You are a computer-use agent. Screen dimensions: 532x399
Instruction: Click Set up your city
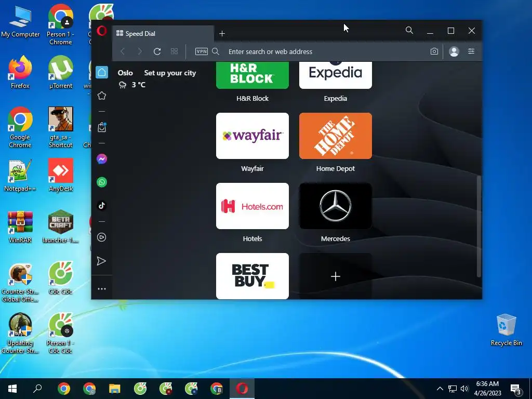click(x=170, y=73)
